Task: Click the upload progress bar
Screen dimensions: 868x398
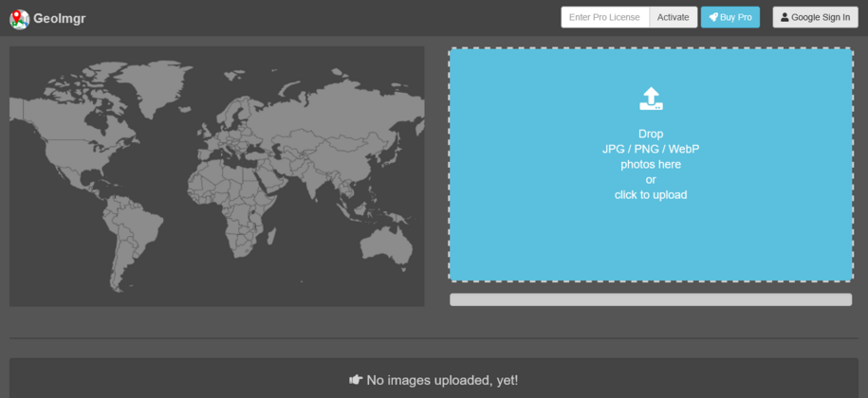Action: [651, 299]
